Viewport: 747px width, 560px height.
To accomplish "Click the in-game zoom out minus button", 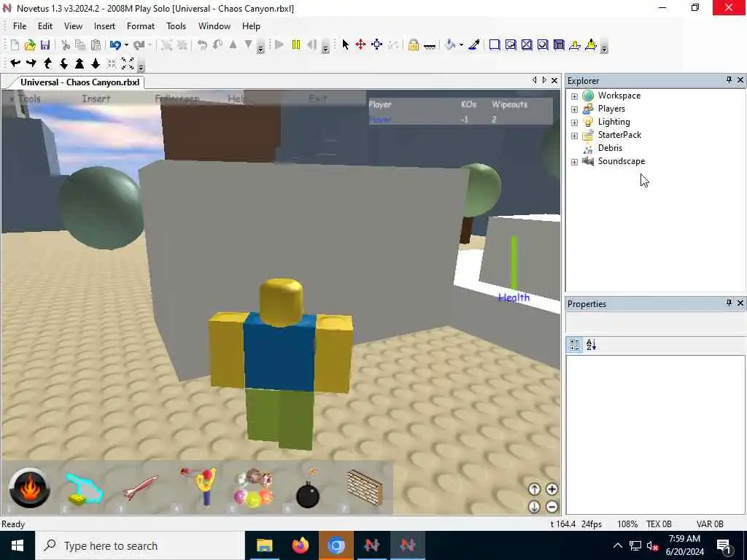I will tap(551, 507).
